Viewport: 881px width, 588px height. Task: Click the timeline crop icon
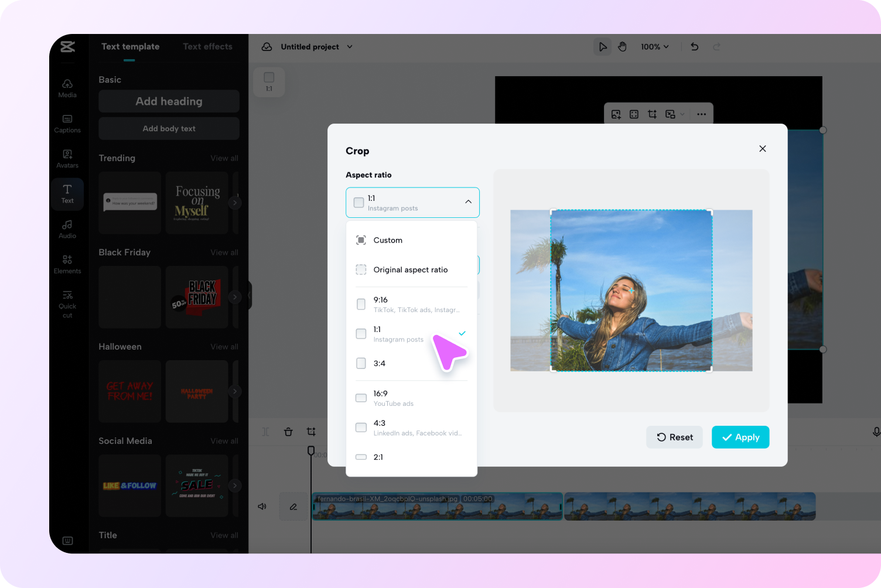click(x=311, y=432)
